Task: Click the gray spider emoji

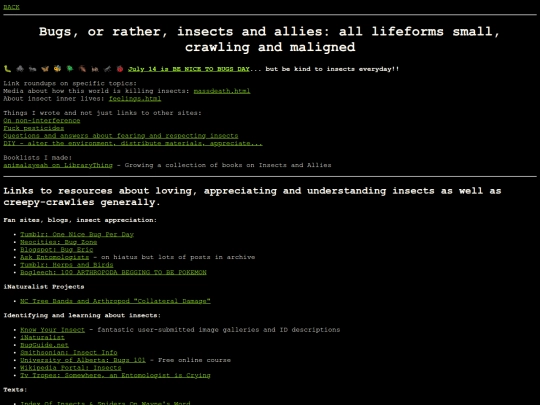Action: (x=20, y=69)
